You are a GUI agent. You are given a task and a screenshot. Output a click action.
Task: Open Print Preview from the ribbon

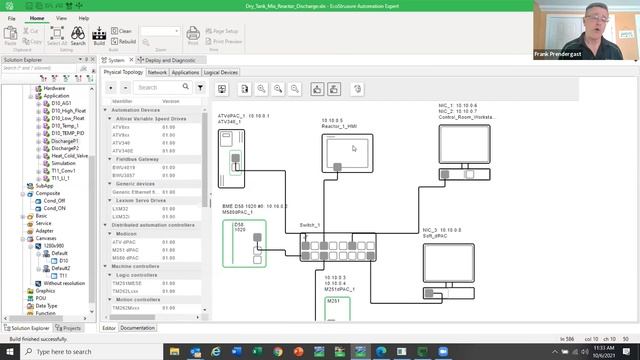[x=224, y=41]
